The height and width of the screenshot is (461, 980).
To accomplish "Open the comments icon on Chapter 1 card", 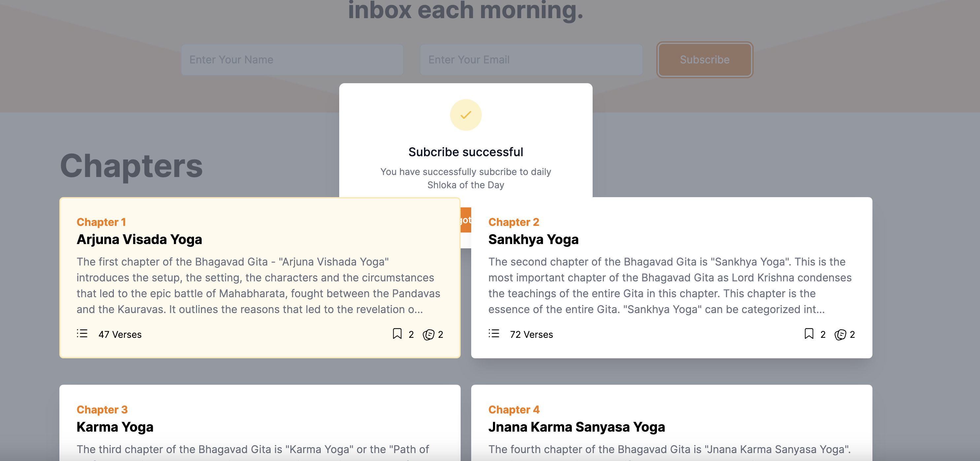I will pyautogui.click(x=428, y=334).
